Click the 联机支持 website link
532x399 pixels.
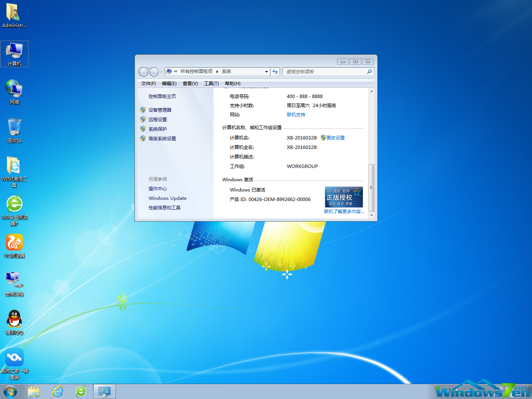(x=296, y=115)
